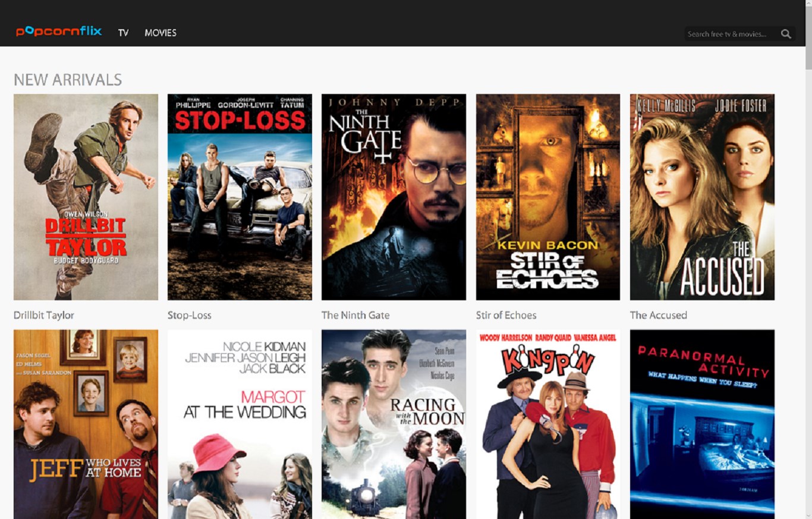Click the NEW ARRIVALS heading
812x519 pixels.
pyautogui.click(x=68, y=80)
